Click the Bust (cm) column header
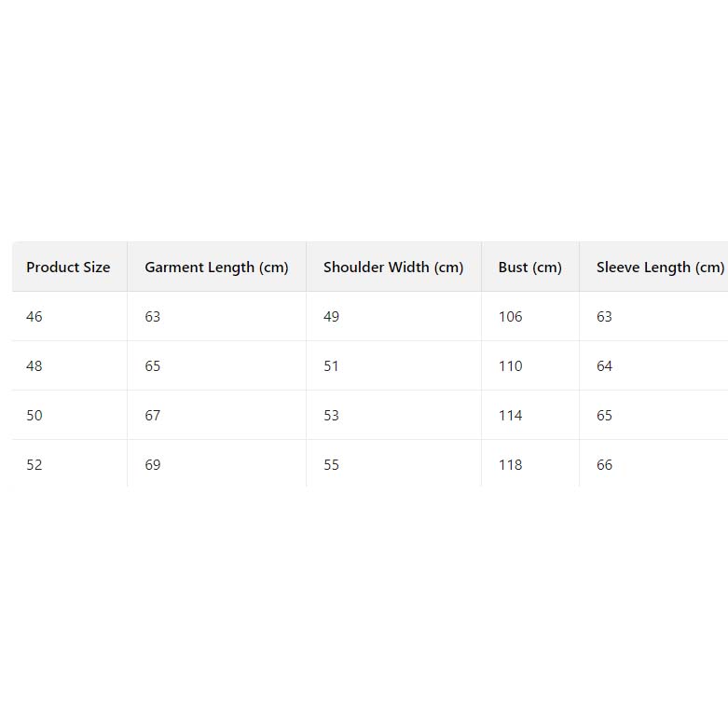Viewport: 728px width, 728px height. (x=529, y=268)
